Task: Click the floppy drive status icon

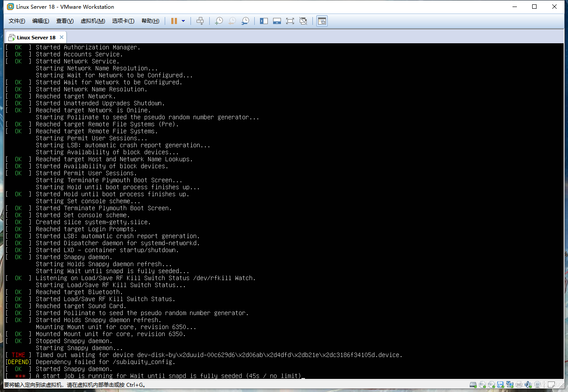Action: coord(500,385)
